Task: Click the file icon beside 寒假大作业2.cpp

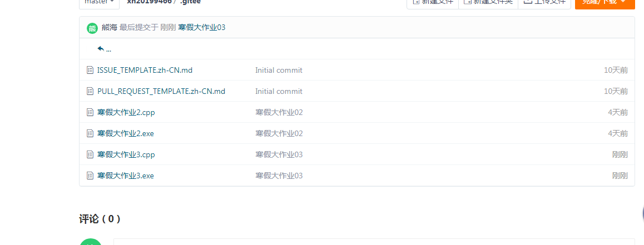Action: (x=90, y=112)
